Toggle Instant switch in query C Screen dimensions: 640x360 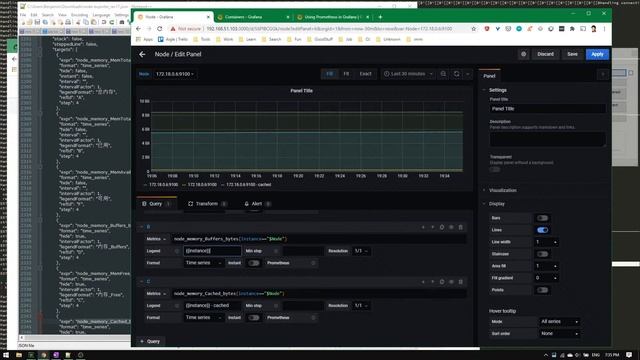tap(254, 318)
